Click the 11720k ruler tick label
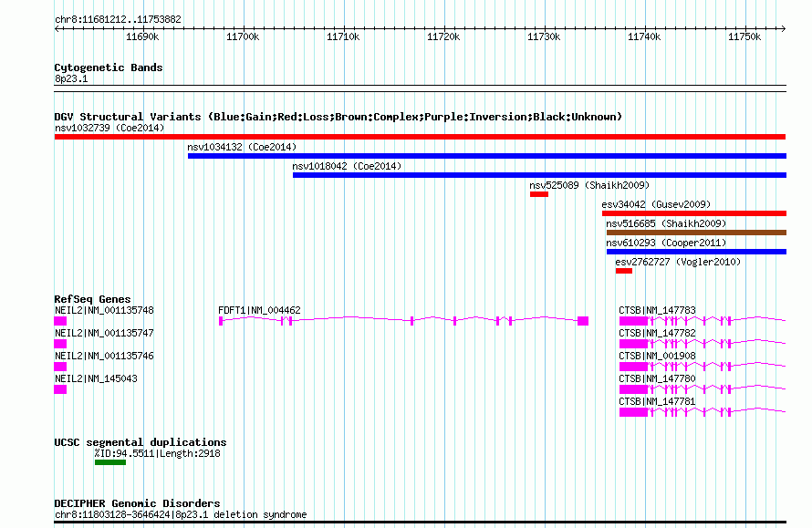812x528 pixels. [x=443, y=36]
